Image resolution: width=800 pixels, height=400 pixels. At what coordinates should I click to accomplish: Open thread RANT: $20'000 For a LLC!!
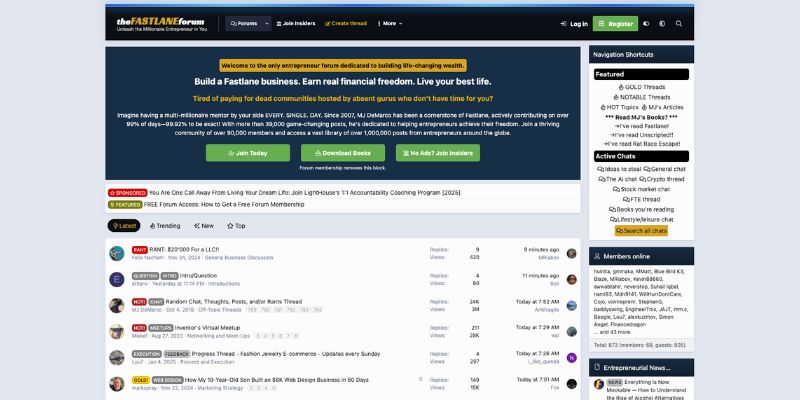tap(184, 249)
